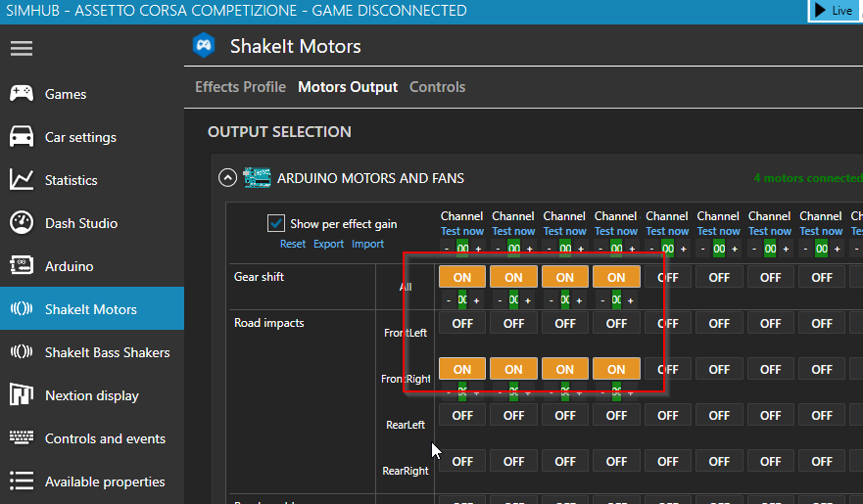Turn off Gear shift for fourth channel

point(616,277)
